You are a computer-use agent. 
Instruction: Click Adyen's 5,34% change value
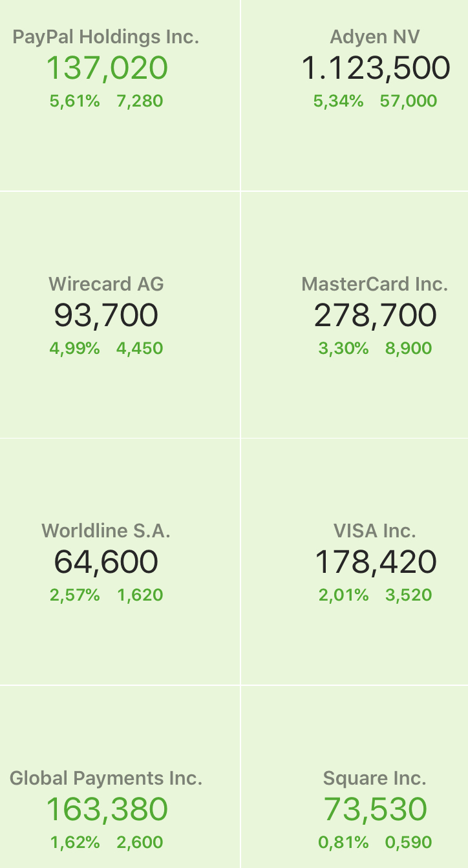tap(338, 101)
